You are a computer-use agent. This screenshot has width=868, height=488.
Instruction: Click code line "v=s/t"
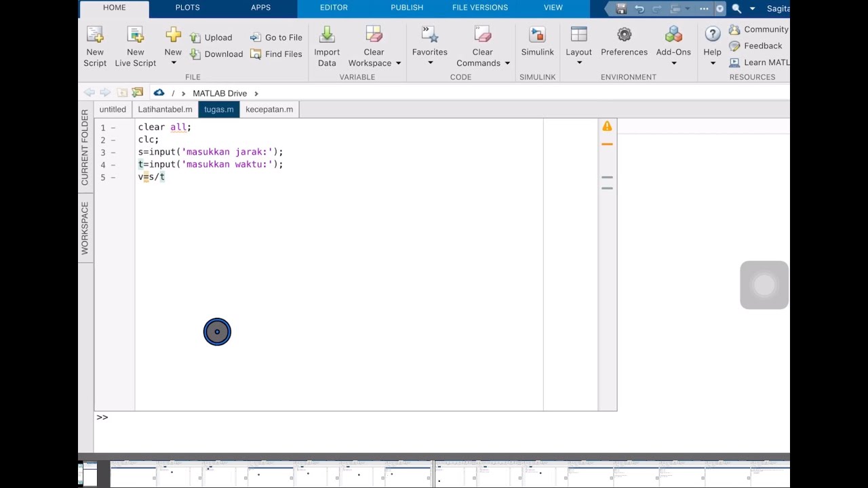(x=152, y=177)
